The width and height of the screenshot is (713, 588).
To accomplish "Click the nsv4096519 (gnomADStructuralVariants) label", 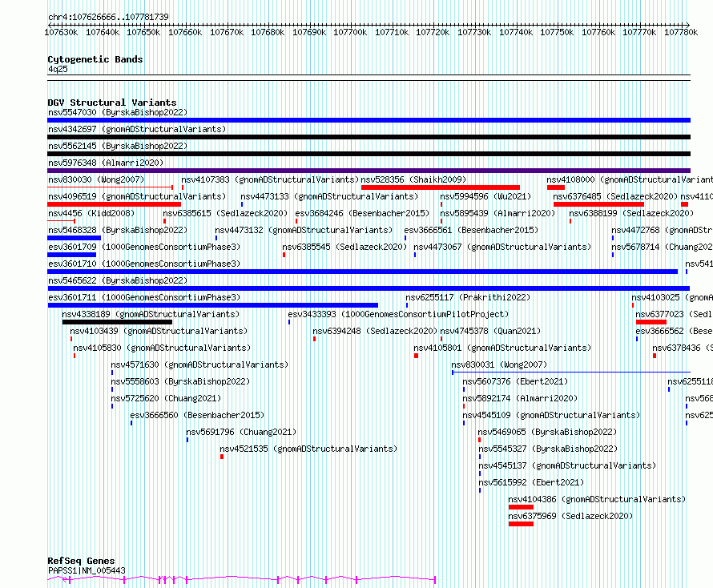I will point(137,196).
